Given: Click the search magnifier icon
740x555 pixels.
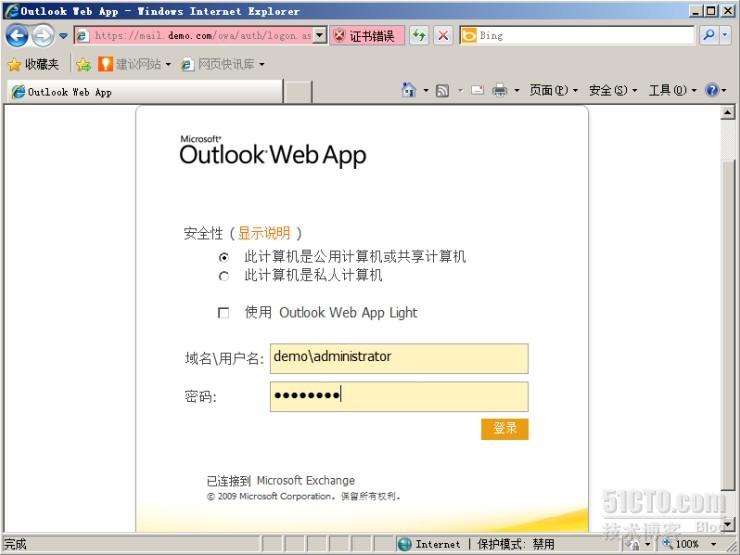Looking at the screenshot, I should pos(708,35).
